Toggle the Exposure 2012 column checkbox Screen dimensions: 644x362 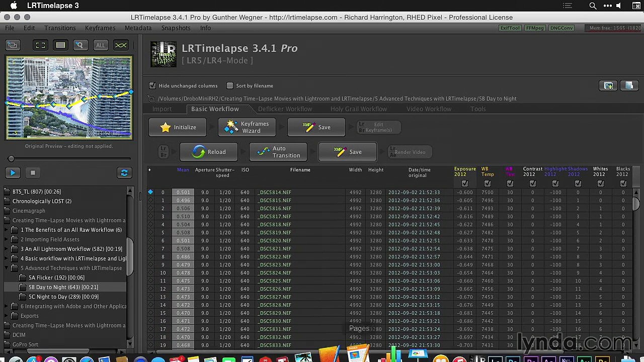(465, 184)
